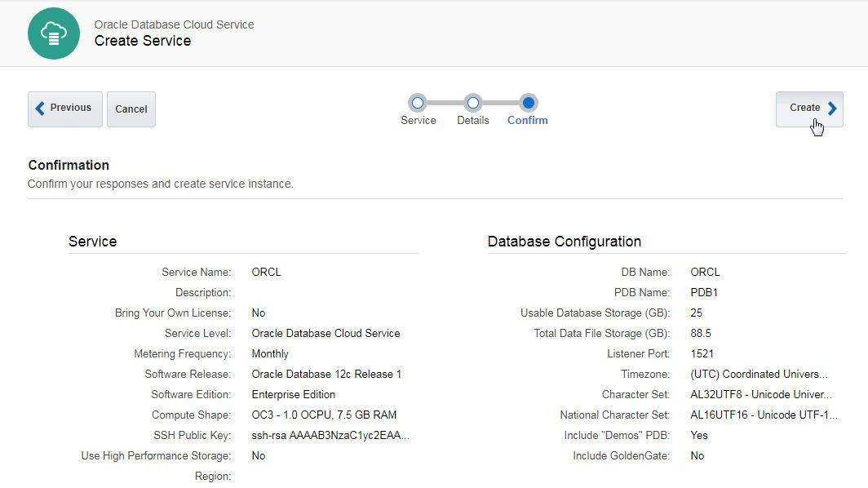Click the 'National Character Set:' label
The width and height of the screenshot is (868, 488).
[615, 415]
